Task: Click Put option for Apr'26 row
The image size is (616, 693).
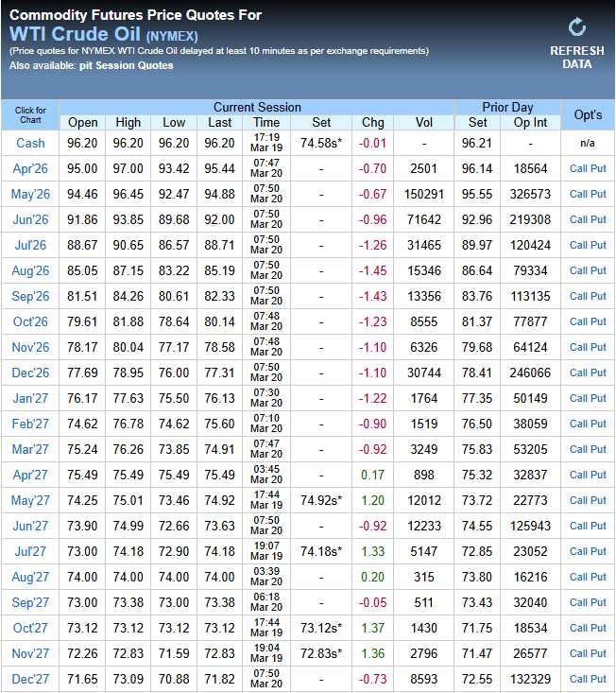Action: 599,168
